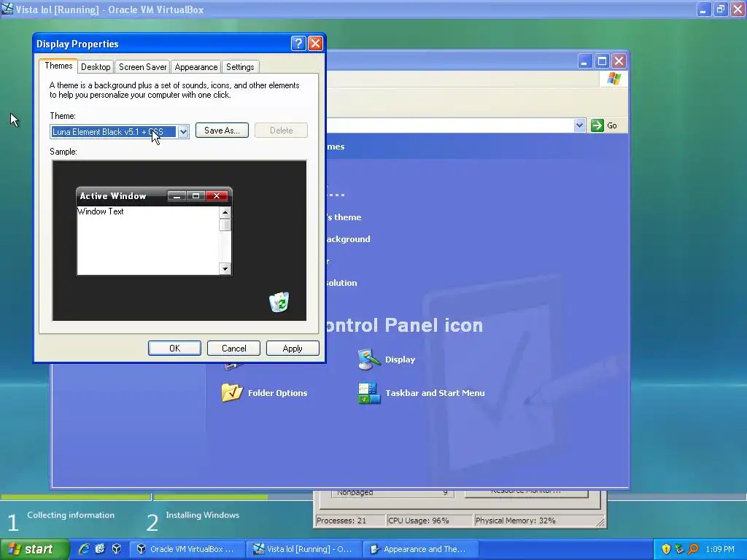Click the green Go arrow icon
Screen dimensions: 747x560
597,125
